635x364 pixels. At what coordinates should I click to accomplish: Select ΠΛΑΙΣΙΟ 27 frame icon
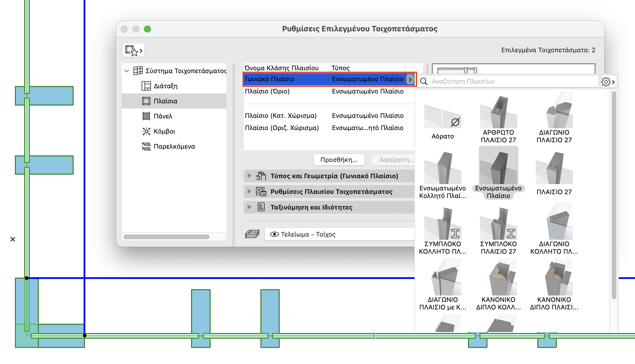click(x=554, y=168)
